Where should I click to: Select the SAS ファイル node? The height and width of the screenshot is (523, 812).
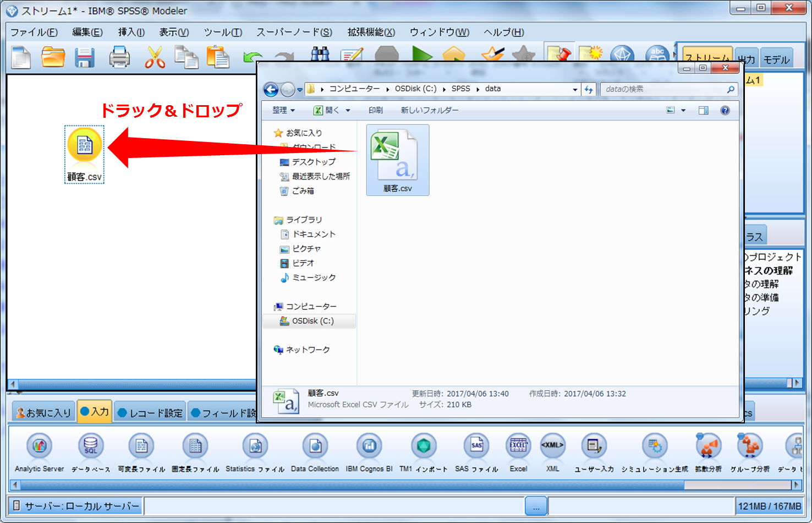[476, 453]
